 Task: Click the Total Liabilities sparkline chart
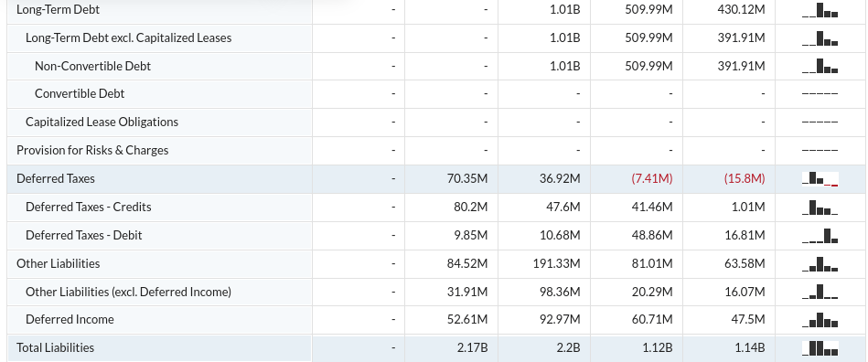coord(820,348)
